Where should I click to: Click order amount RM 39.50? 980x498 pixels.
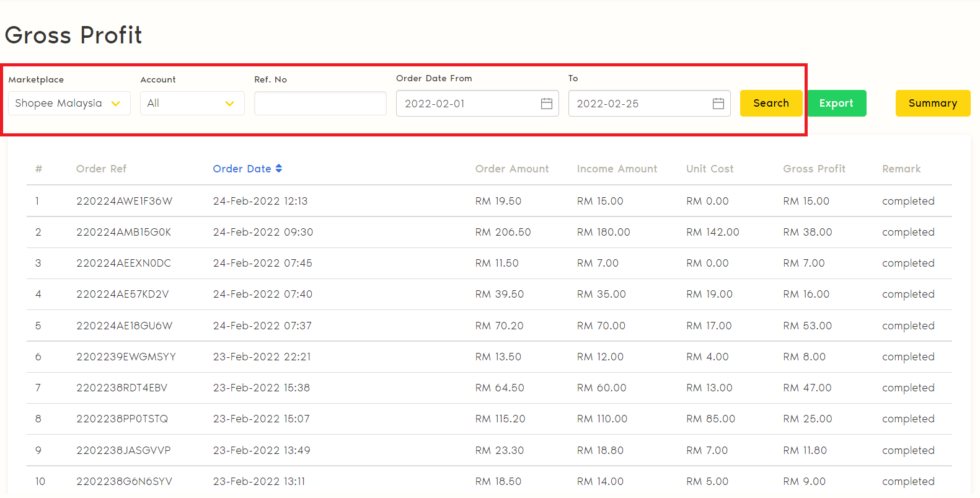[x=500, y=294]
